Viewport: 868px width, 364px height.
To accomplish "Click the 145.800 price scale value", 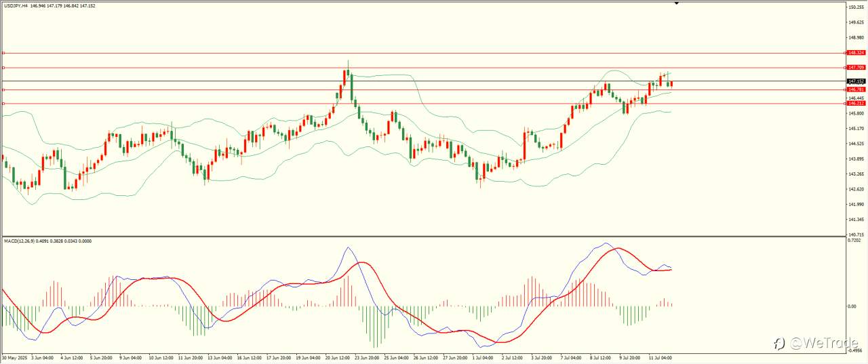I will pyautogui.click(x=856, y=113).
